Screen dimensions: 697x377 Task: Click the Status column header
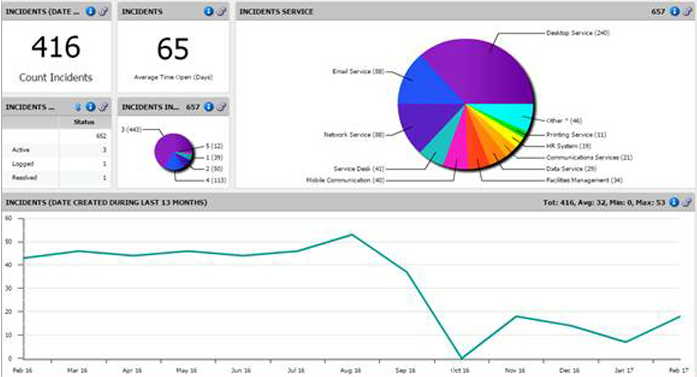(84, 122)
